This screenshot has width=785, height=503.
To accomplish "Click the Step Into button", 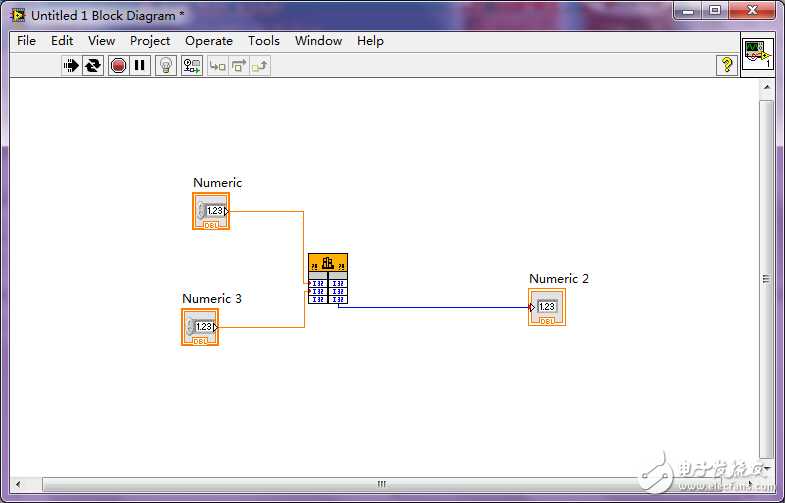I will click(x=218, y=66).
